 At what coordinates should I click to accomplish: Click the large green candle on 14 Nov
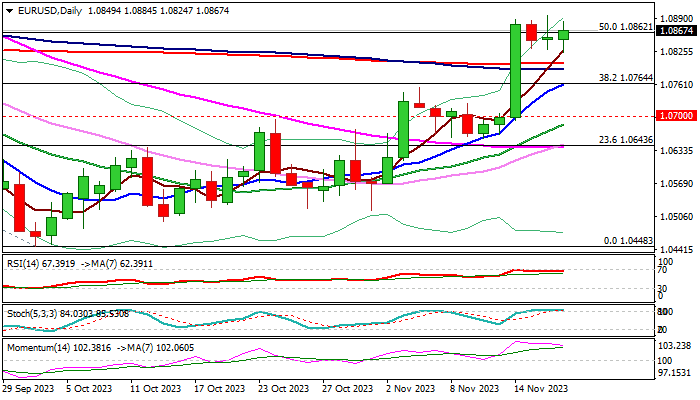515,70
